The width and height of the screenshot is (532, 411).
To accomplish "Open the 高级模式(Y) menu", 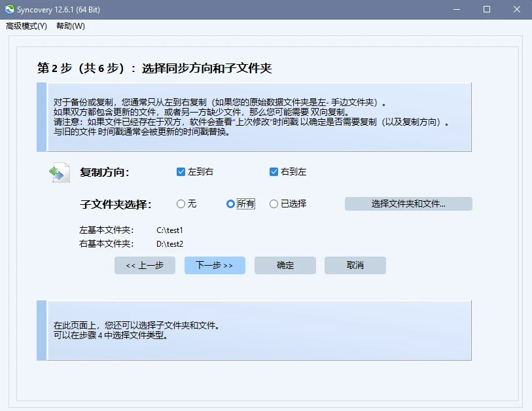I will [26, 26].
